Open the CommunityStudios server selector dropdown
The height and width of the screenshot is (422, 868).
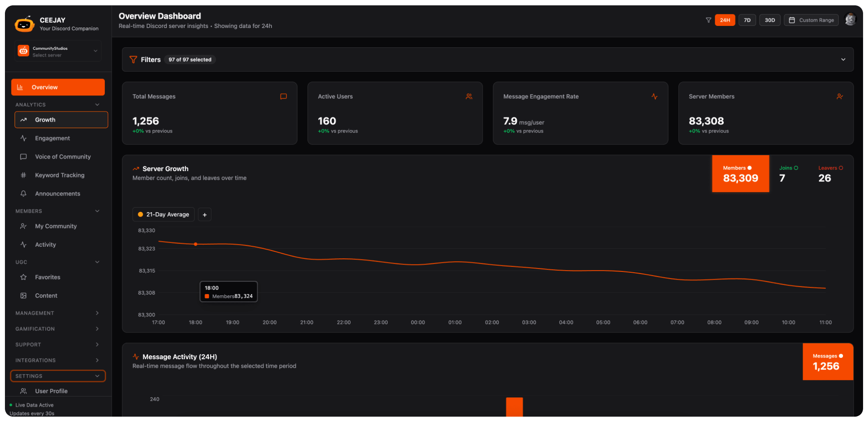point(58,51)
